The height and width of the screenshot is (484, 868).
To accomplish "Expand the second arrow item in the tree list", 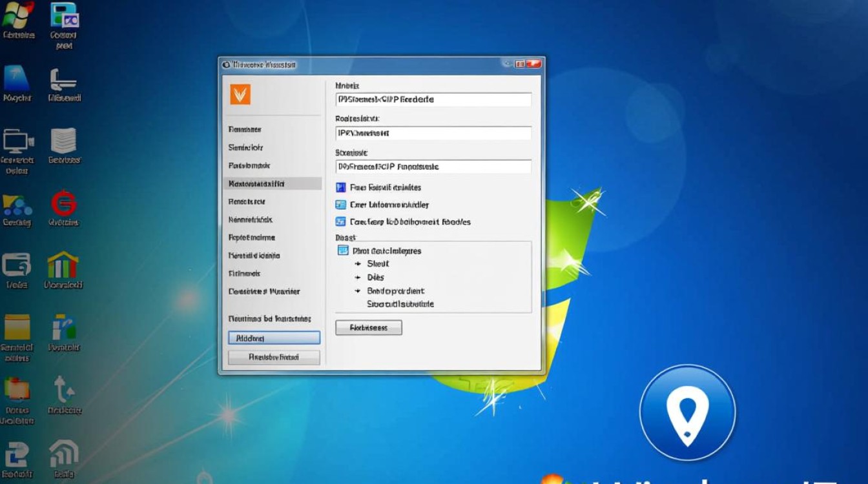I will (357, 277).
